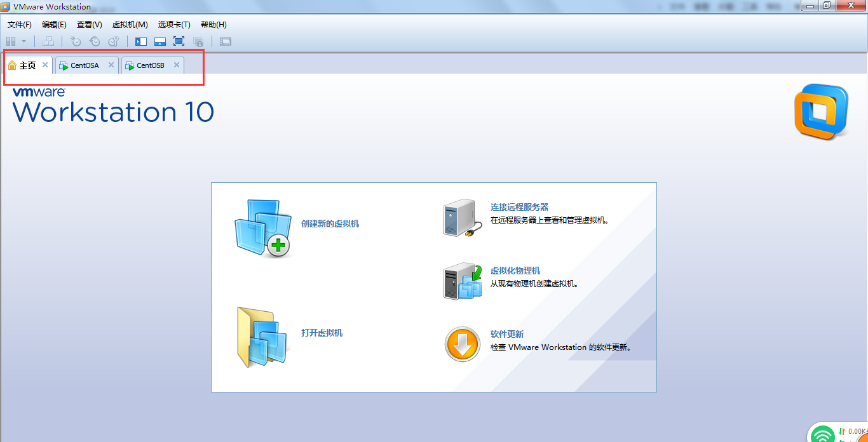The width and height of the screenshot is (868, 442).
Task: Click the console view toolbar icon
Action: point(226,41)
